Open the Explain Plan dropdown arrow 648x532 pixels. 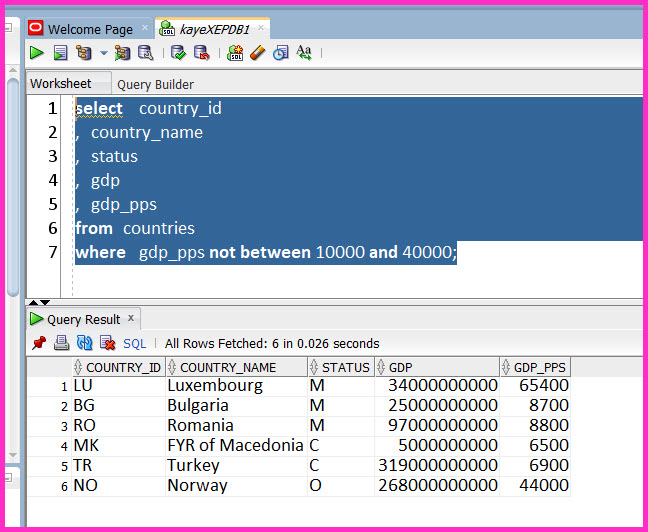[104, 53]
